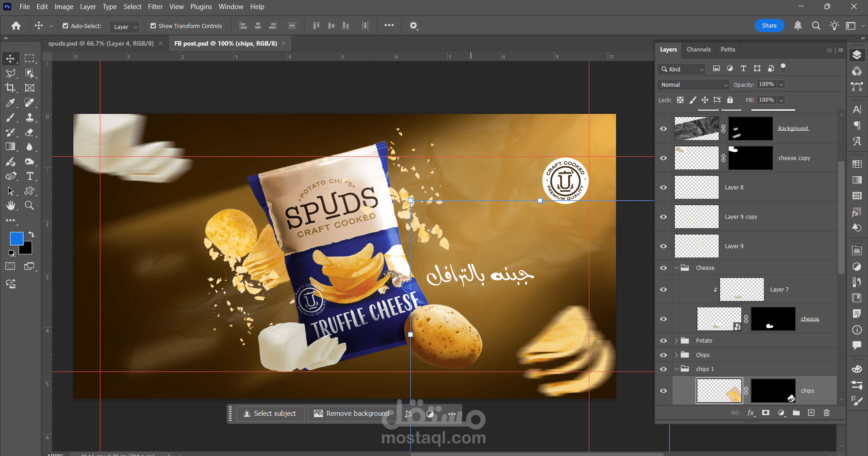Swap foreground and background colors
The height and width of the screenshot is (456, 868).
click(31, 234)
